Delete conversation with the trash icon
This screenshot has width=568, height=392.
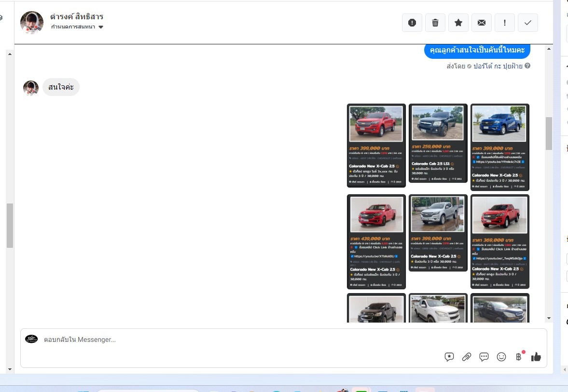pos(435,23)
